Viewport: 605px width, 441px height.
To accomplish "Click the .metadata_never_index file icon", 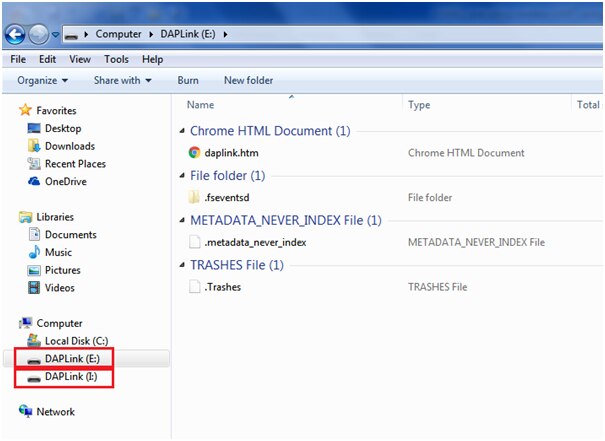I will 194,242.
